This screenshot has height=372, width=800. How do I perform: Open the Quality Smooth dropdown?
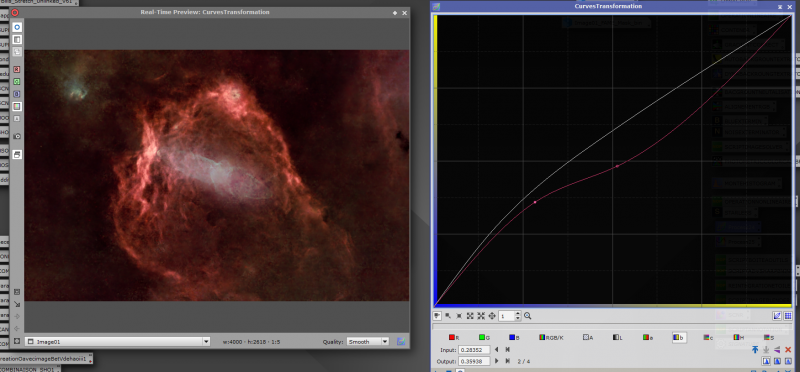(x=367, y=341)
